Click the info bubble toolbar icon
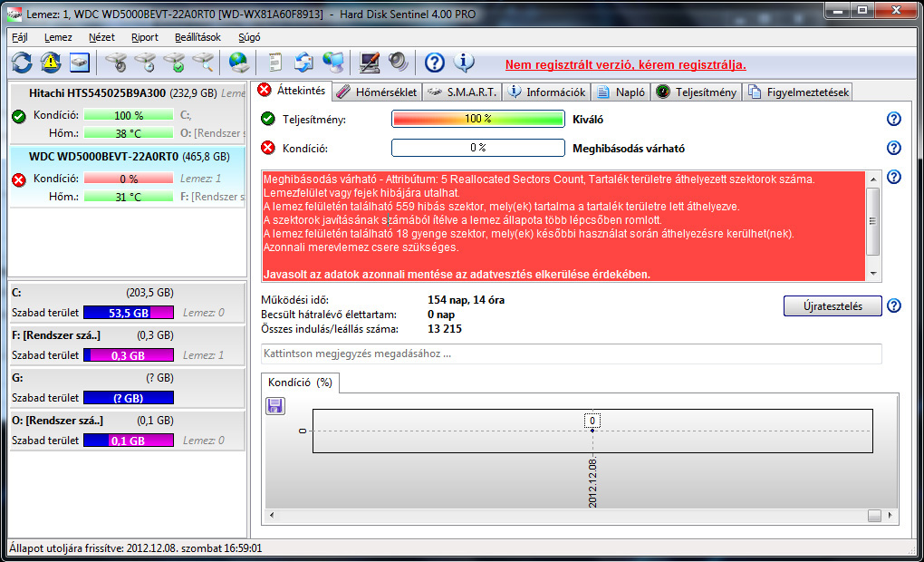 (x=464, y=63)
